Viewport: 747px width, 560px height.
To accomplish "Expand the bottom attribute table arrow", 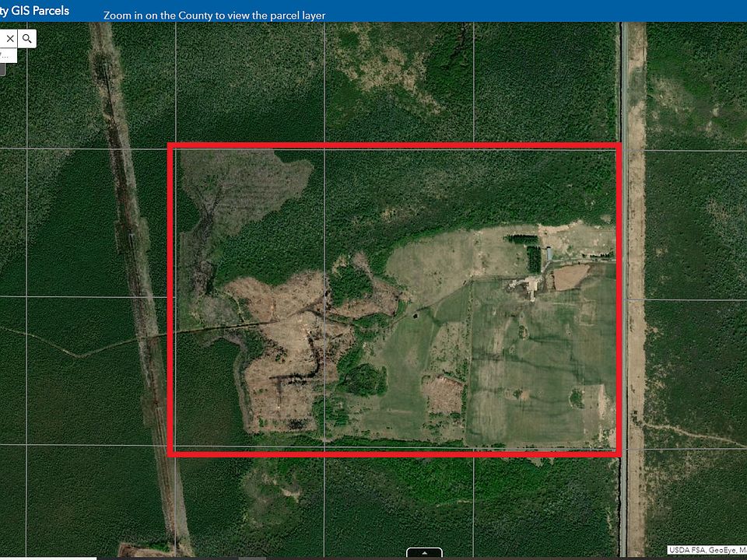I will click(x=424, y=553).
